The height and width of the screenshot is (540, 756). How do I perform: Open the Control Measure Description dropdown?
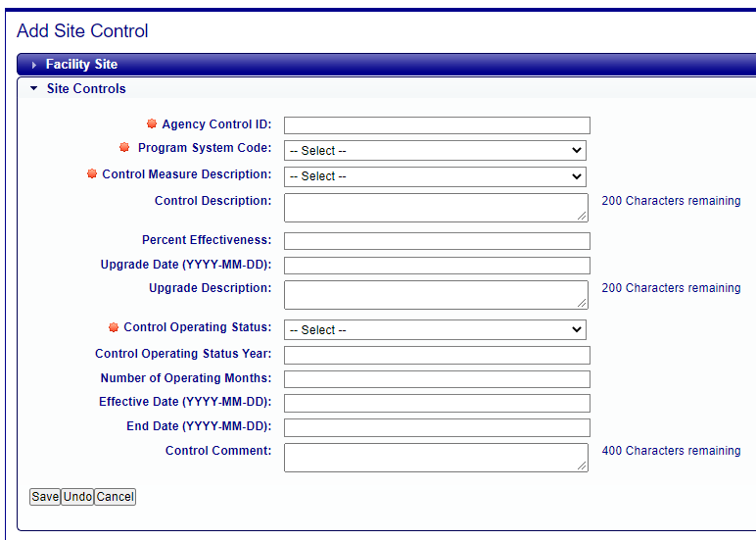(x=435, y=176)
